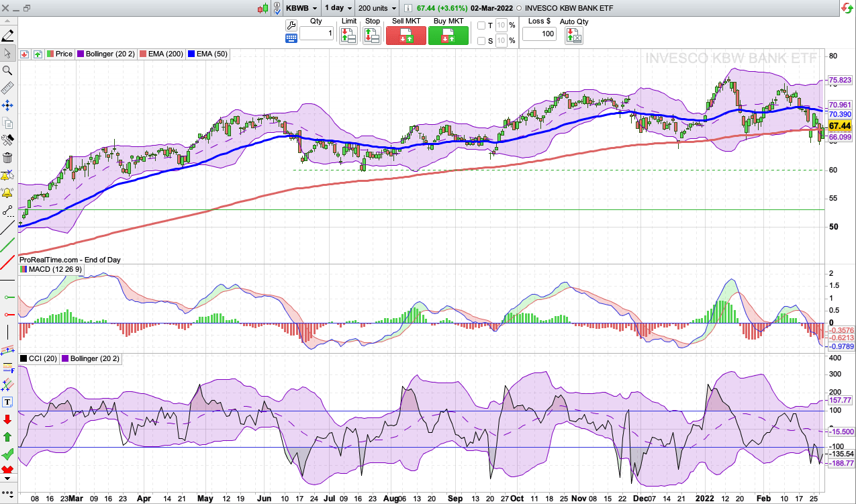Click the ProRealTime.com - End of Day text
856x504 pixels.
(69, 260)
